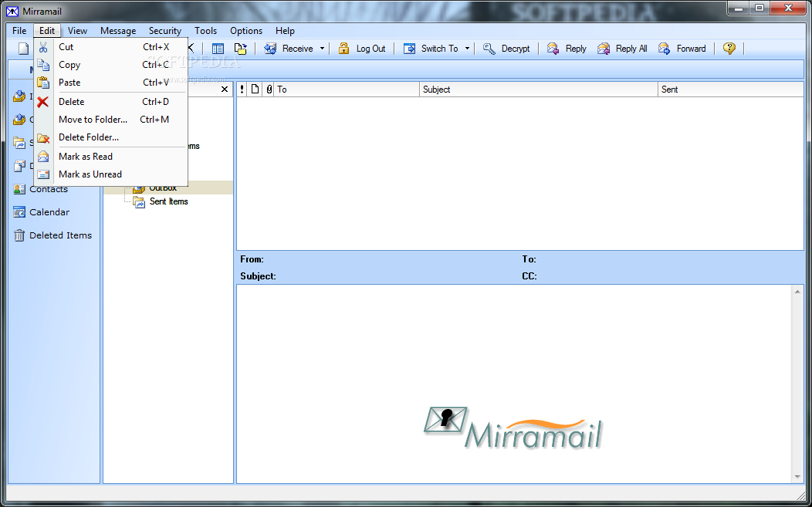Close the open Edit menu
Screen dimensions: 812x507
[x=47, y=31]
